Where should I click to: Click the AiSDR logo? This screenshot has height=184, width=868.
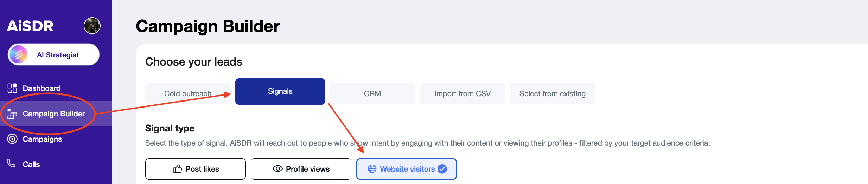(30, 26)
